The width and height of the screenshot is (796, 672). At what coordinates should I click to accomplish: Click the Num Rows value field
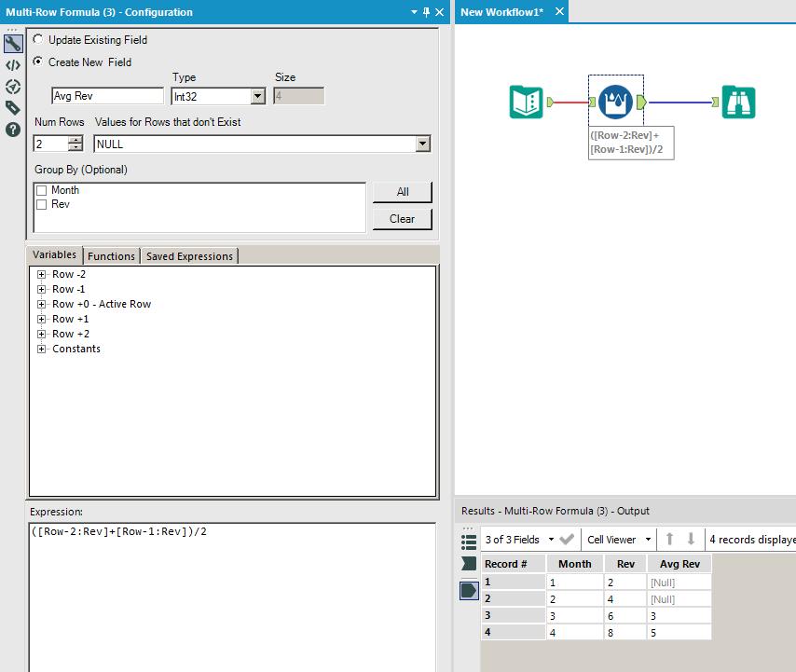[x=51, y=144]
